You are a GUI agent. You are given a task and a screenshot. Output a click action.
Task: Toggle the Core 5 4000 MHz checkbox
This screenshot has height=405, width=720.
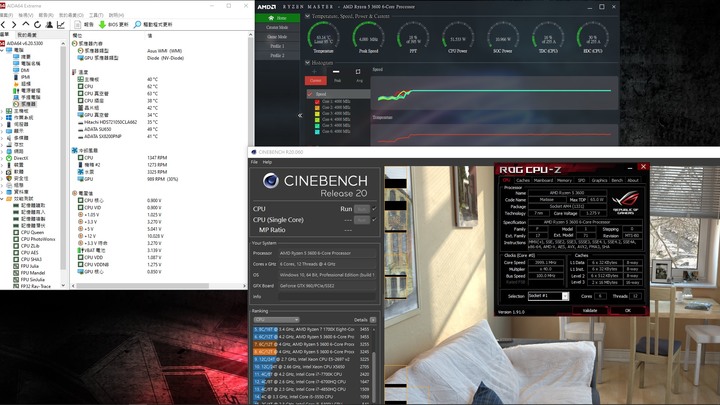click(x=317, y=125)
